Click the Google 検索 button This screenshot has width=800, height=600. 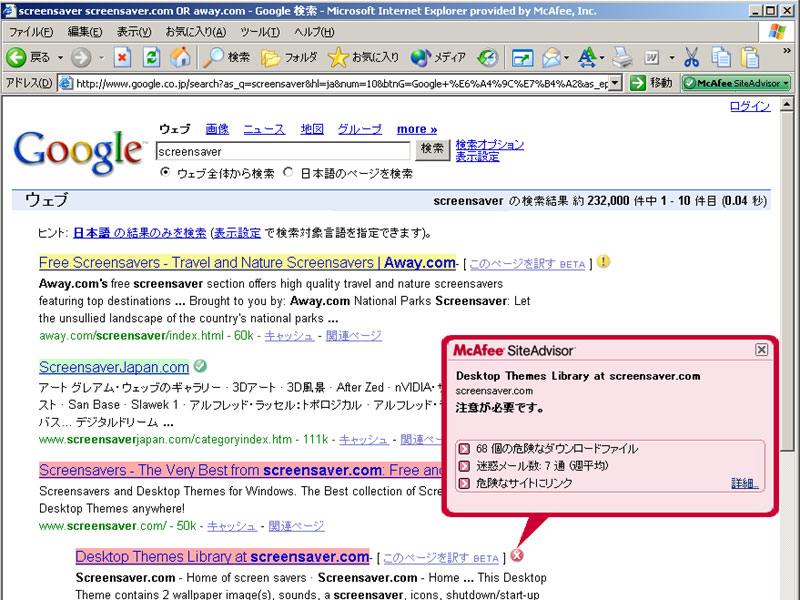pyautogui.click(x=432, y=149)
